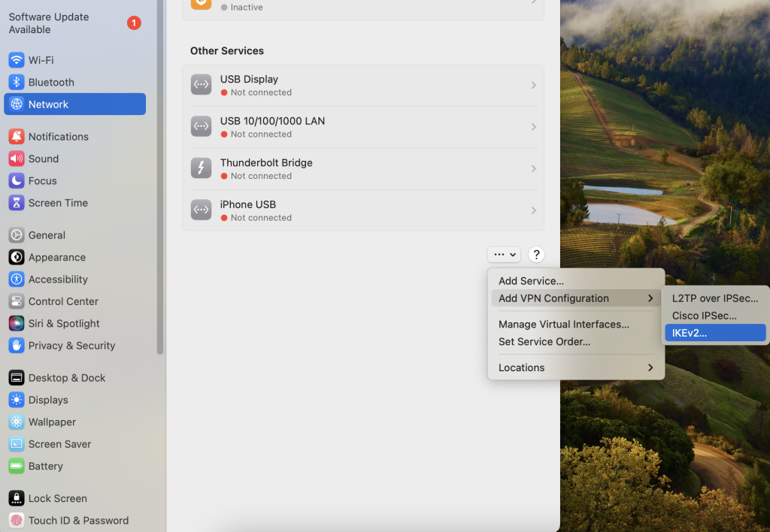
Task: Click the Thunderbolt Bridge service icon
Action: tap(201, 168)
